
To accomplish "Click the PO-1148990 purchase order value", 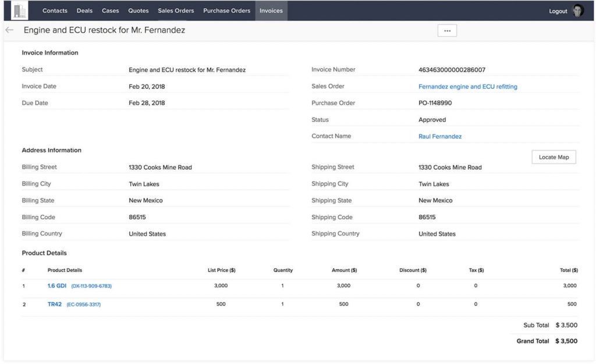I will 435,103.
